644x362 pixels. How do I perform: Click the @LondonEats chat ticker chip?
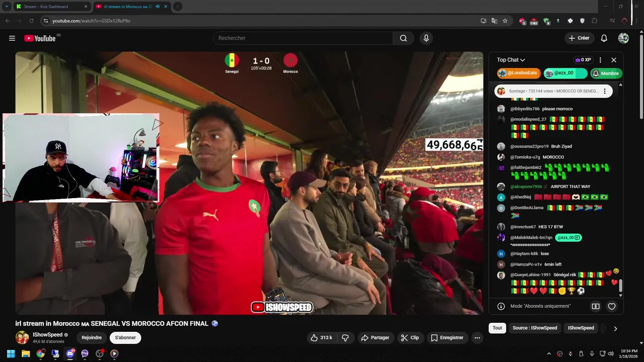[519, 73]
